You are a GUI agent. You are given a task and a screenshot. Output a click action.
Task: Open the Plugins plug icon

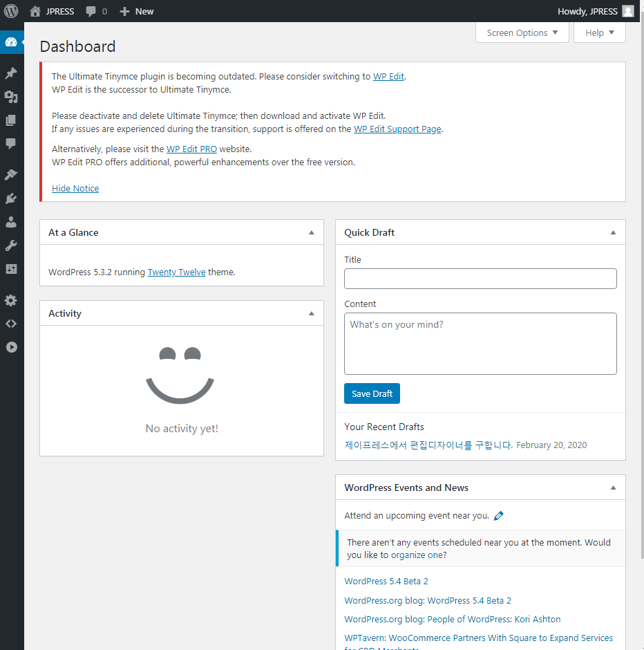(11, 198)
